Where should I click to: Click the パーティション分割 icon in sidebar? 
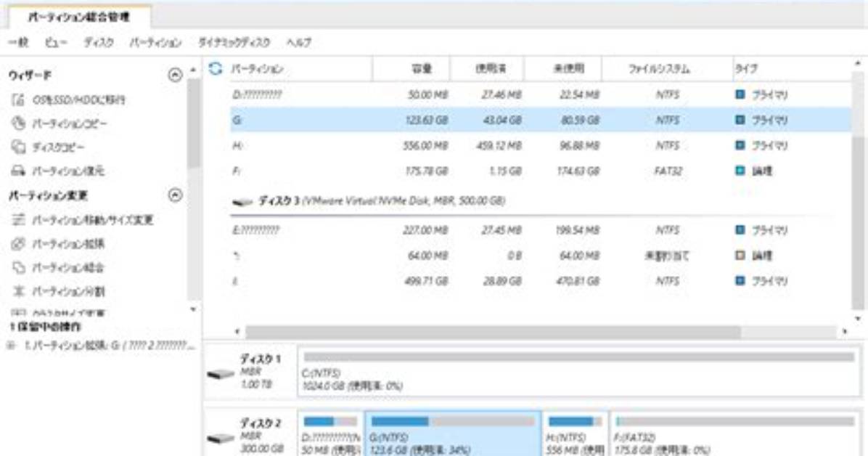(x=18, y=291)
